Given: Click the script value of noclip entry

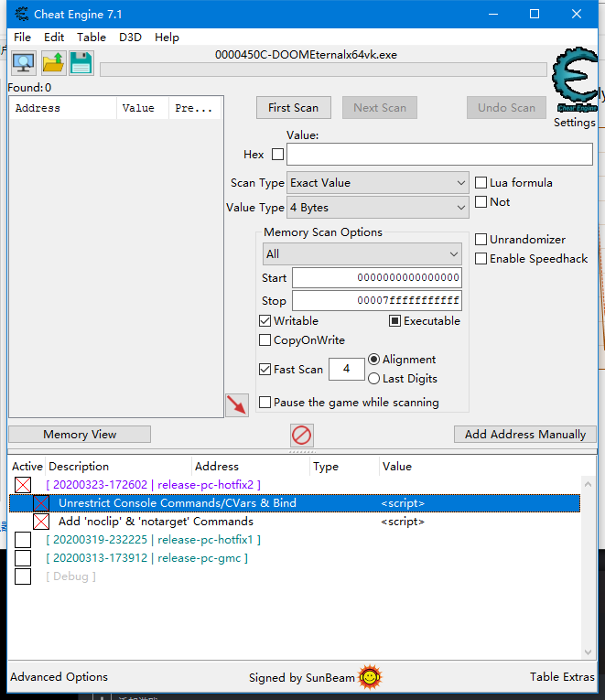Looking at the screenshot, I should [403, 522].
